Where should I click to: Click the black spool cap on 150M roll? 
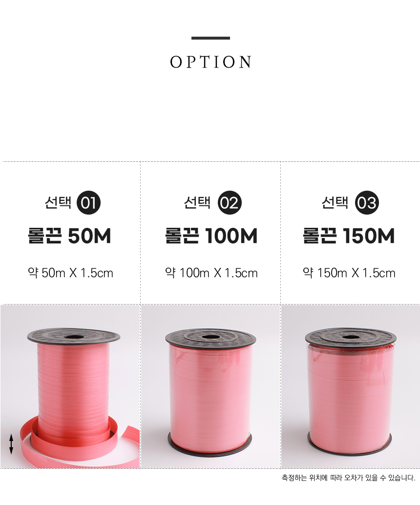(x=351, y=337)
